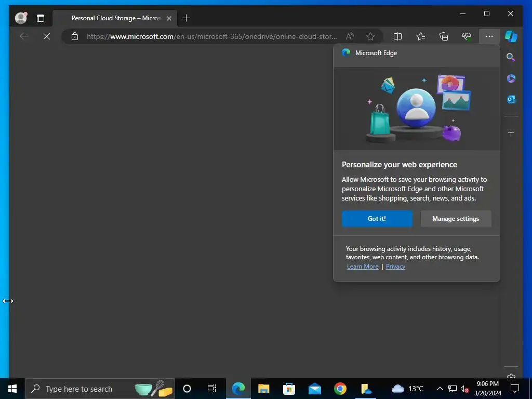Open split screen view

click(397, 36)
